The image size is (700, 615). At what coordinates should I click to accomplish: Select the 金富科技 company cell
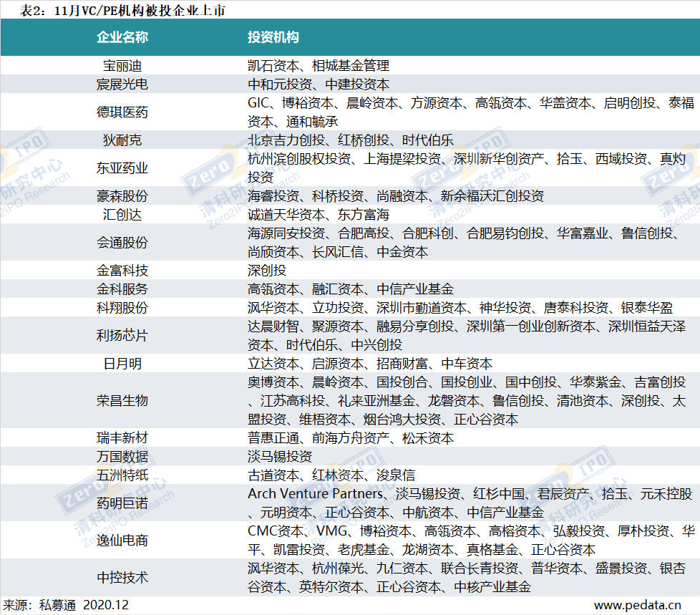tap(122, 271)
